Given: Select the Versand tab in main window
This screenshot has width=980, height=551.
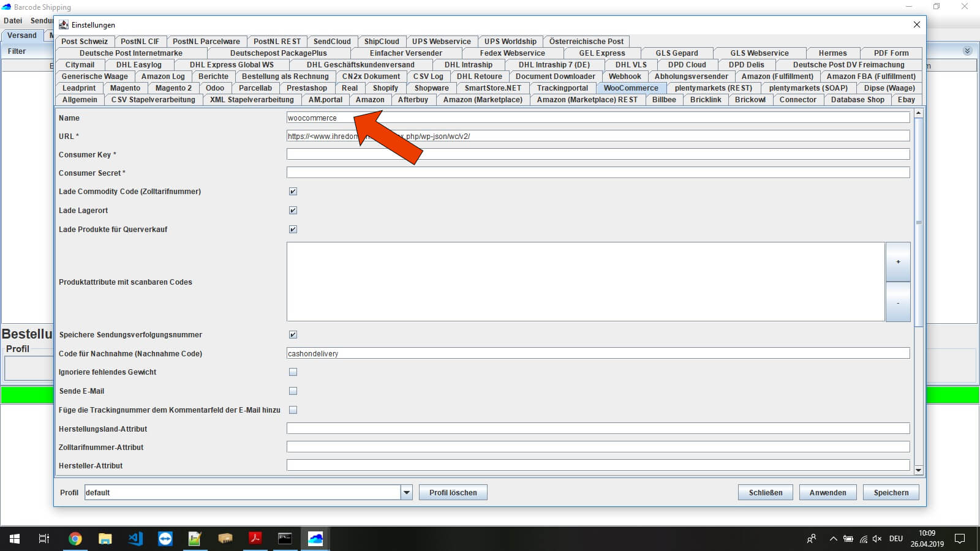Looking at the screenshot, I should (22, 36).
